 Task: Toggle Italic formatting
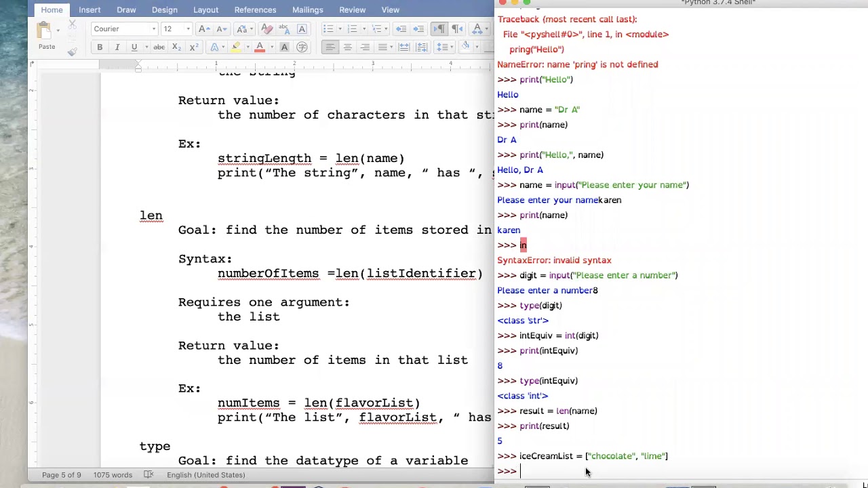117,47
